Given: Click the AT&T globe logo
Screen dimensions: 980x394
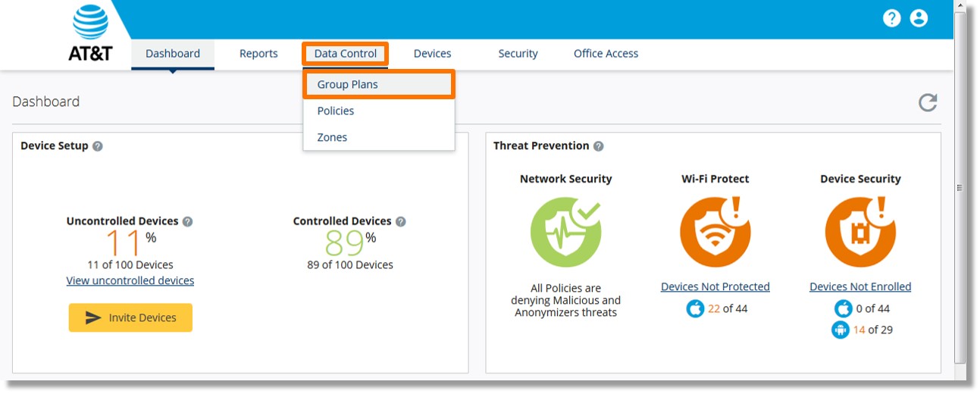Looking at the screenshot, I should [x=90, y=21].
